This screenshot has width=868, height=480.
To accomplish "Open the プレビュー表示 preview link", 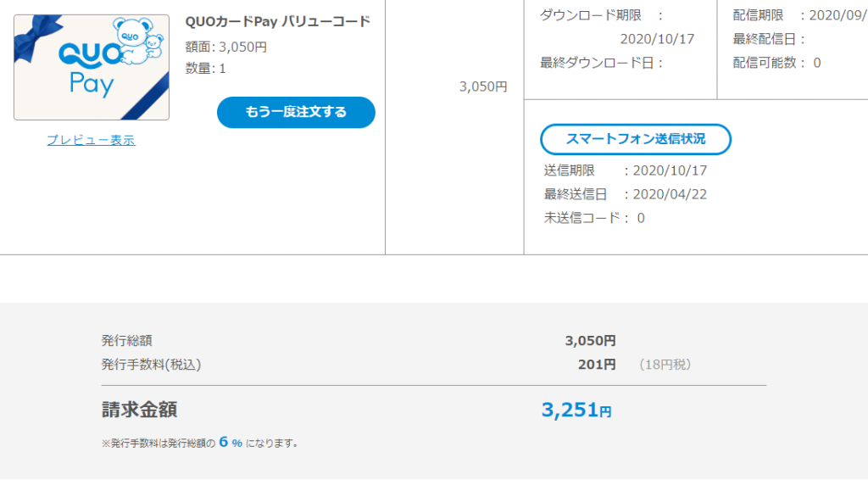I will pos(91,140).
